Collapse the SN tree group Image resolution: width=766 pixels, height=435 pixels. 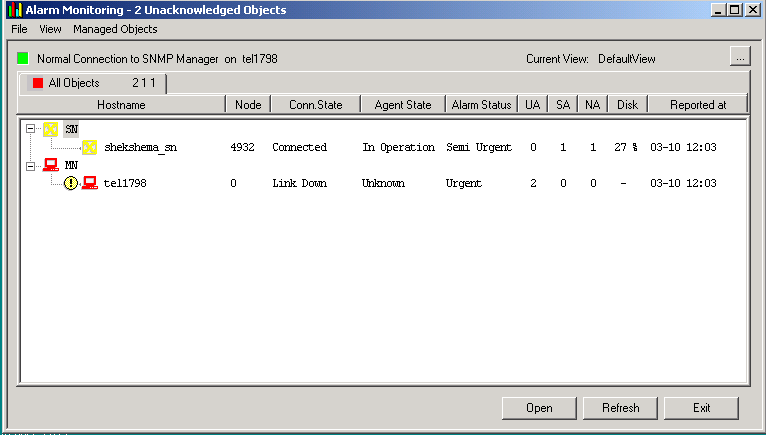click(30, 129)
